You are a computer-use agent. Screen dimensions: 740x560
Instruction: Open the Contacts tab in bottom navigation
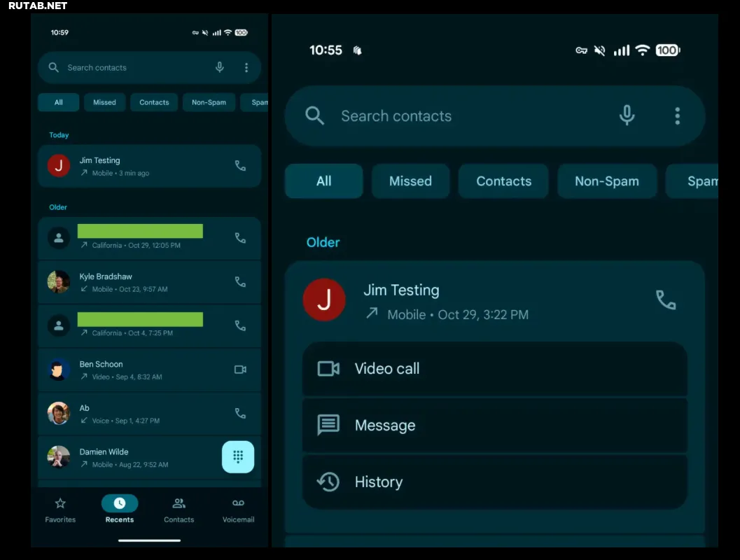[179, 510]
